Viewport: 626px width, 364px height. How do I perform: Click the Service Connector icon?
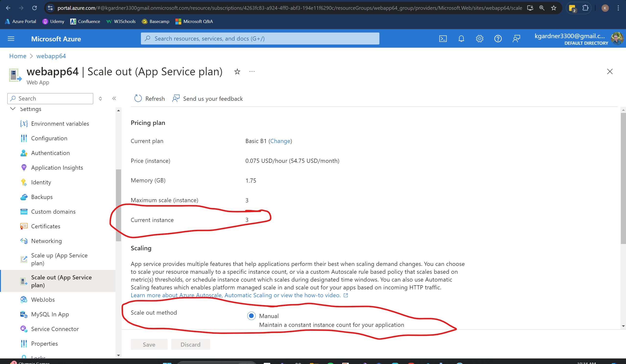click(24, 329)
